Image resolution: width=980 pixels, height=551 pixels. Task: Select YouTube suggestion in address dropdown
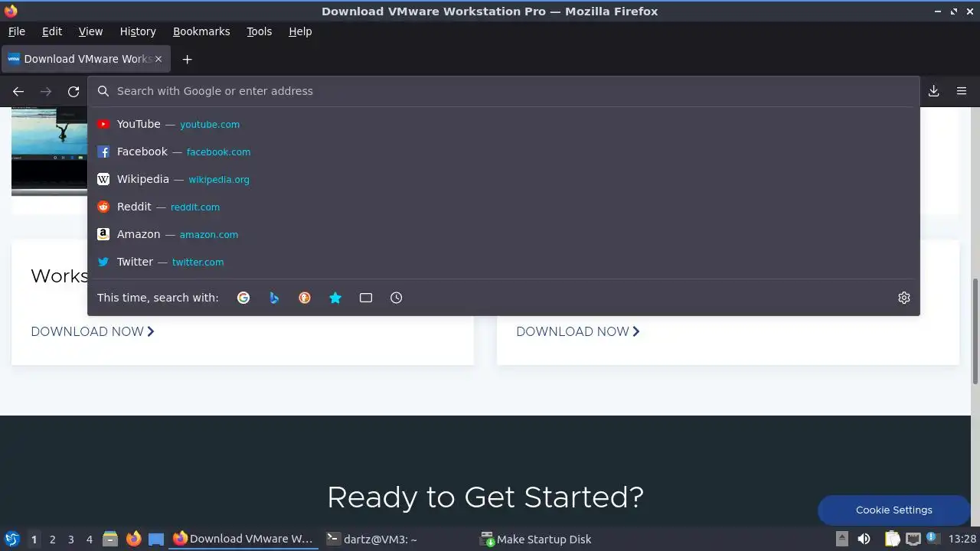pos(504,124)
